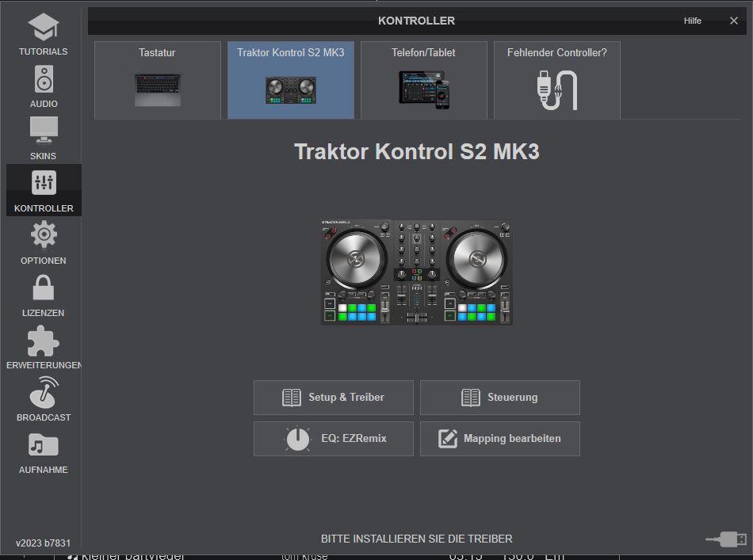The width and height of the screenshot is (753, 560).
Task: Open Aufnahme music folder icon
Action: 44,445
